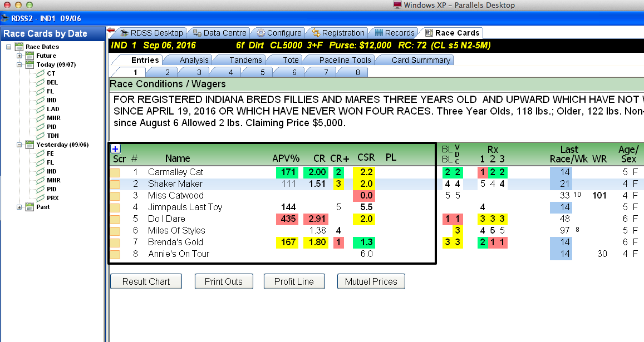Open the RDSS Desktop tab
This screenshot has height=342, width=644.
pos(151,33)
